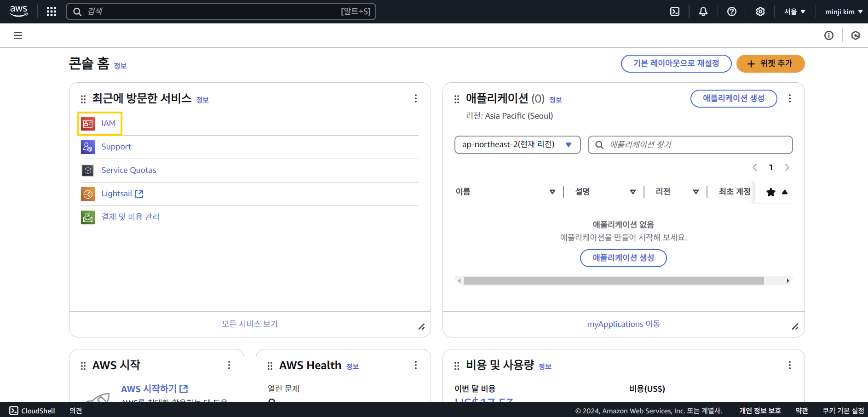Screen dimensions: 868x417
Task: Go to next page of applications
Action: click(787, 167)
